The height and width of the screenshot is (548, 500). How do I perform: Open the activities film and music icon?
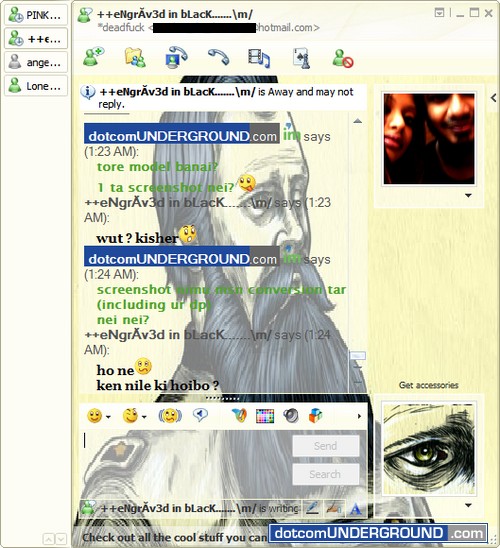pos(259,58)
